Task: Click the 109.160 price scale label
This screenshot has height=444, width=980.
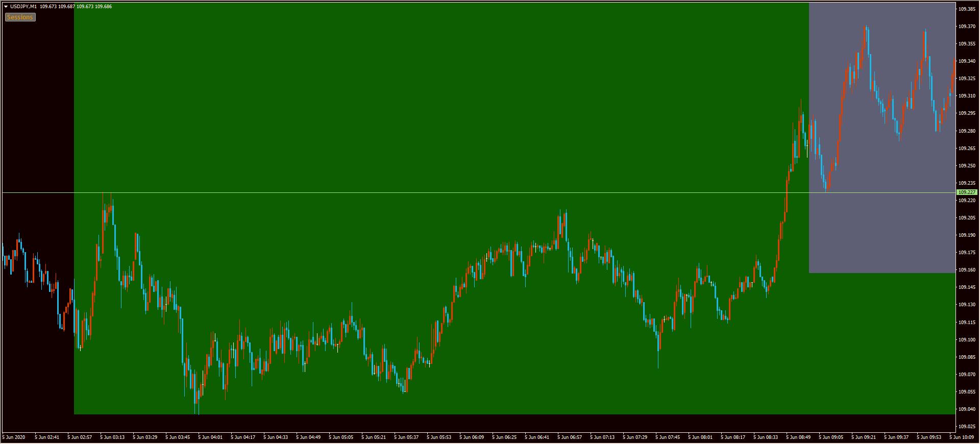Action: tap(967, 270)
